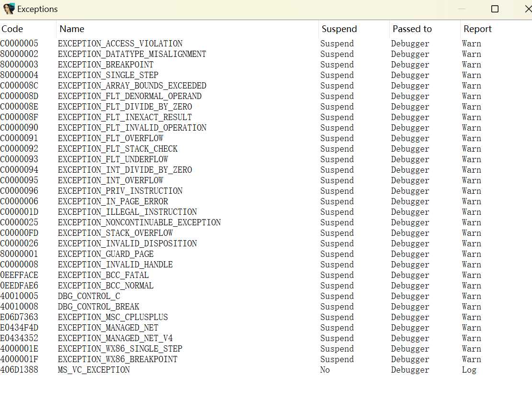Image resolution: width=532 pixels, height=398 pixels.
Task: Click the Exceptions window title icon
Action: coord(9,9)
